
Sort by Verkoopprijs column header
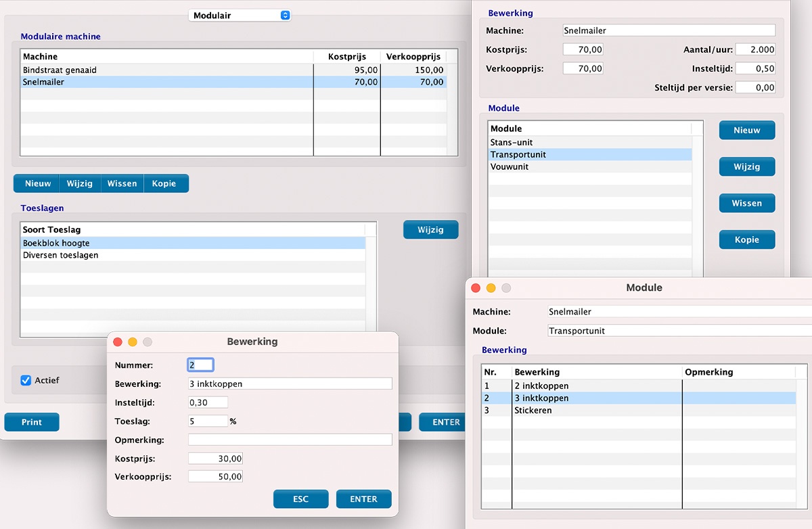(413, 56)
